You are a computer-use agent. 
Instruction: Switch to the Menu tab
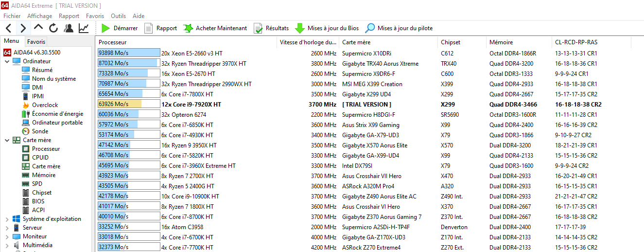11,41
